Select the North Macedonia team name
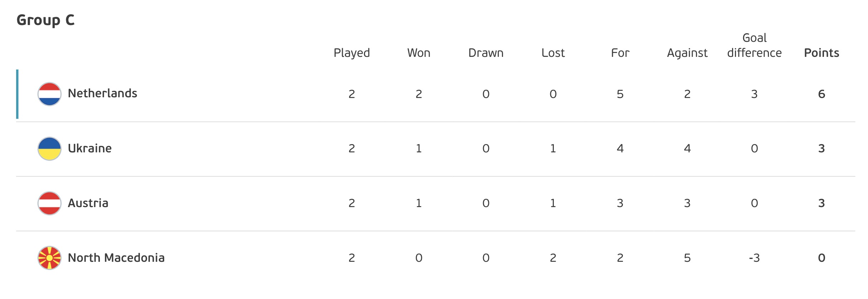The width and height of the screenshot is (868, 299). coord(116,258)
